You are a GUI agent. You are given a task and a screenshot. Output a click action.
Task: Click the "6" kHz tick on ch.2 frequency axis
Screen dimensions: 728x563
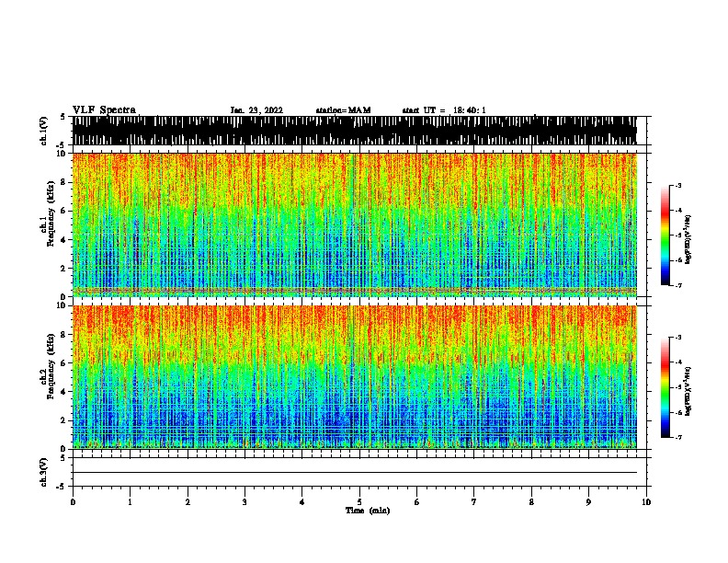(x=63, y=363)
